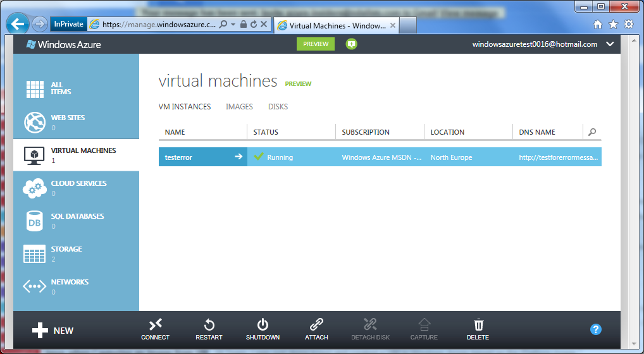Expand the account dropdown next to email
644x354 pixels.
click(x=610, y=44)
